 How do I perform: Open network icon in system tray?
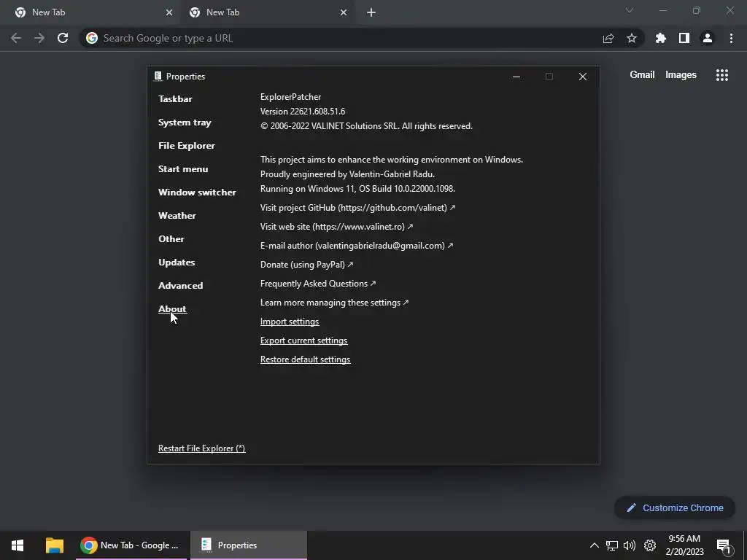pyautogui.click(x=612, y=545)
